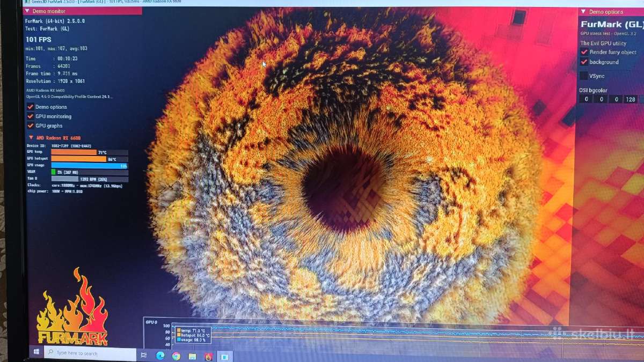Click the GPU hotspot orange bar
The height and width of the screenshot is (362, 644).
pos(78,159)
